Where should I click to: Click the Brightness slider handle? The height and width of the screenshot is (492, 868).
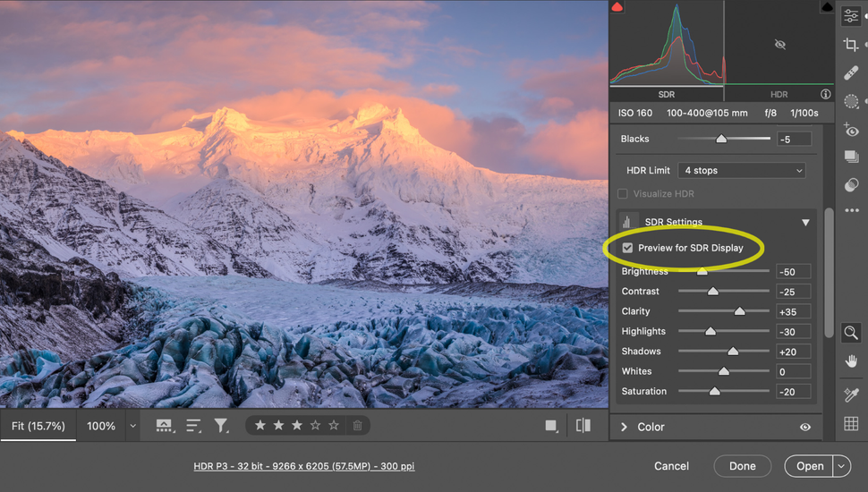tap(702, 271)
